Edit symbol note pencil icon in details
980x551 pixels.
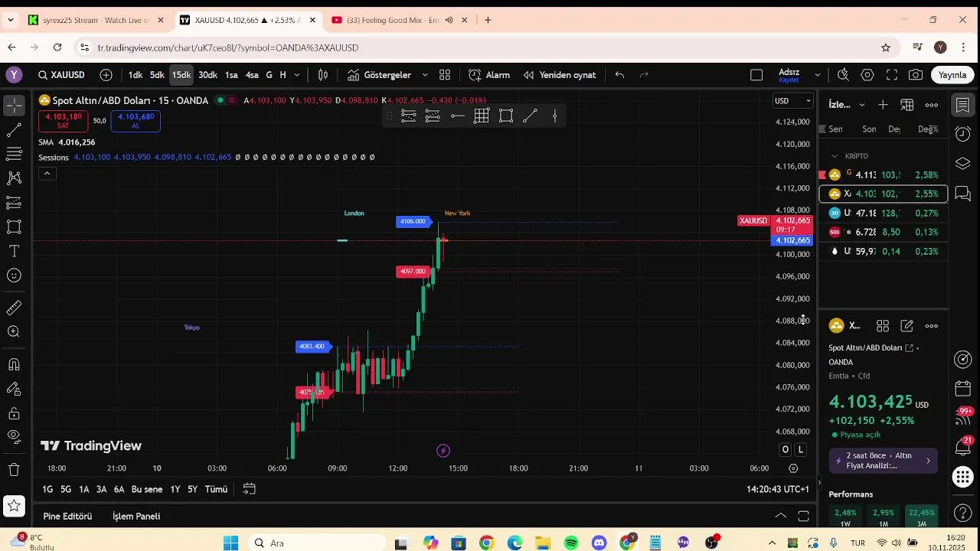click(907, 326)
